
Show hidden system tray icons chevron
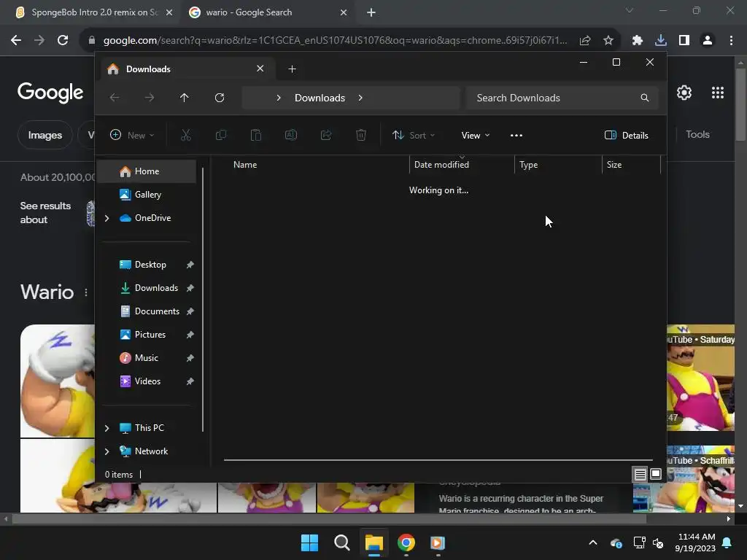592,542
